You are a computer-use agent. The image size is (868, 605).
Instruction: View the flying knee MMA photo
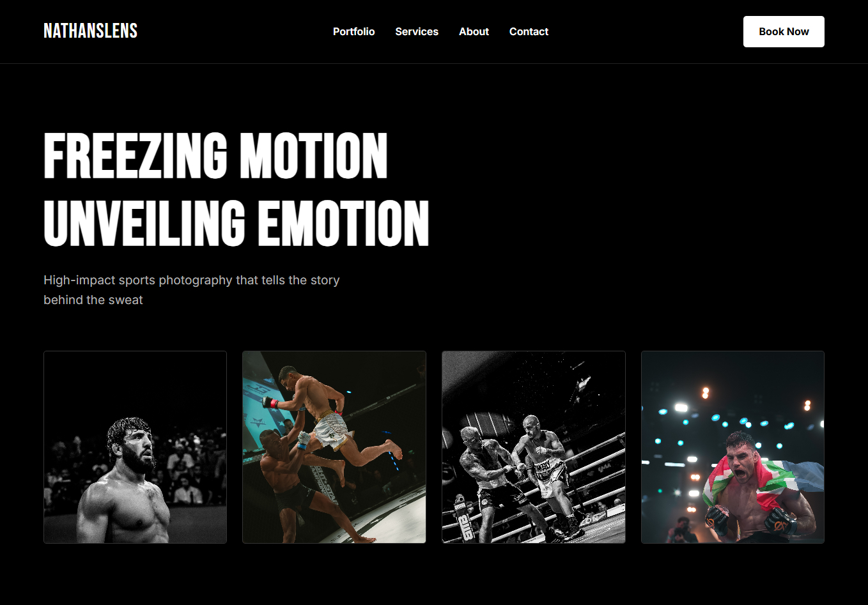(x=334, y=447)
